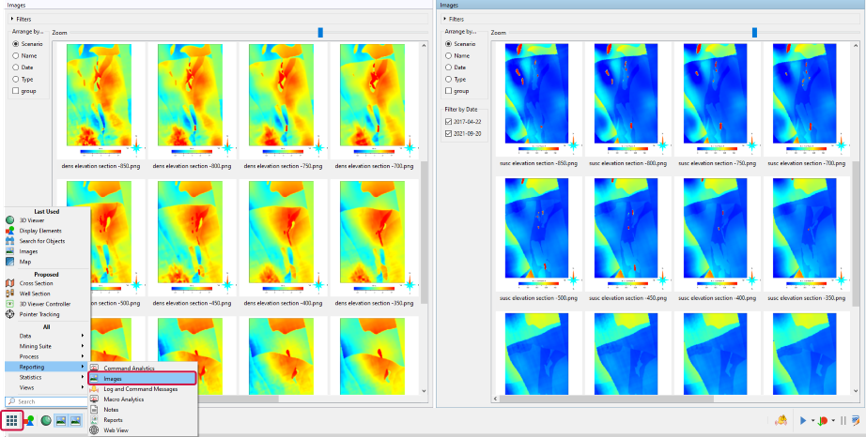The width and height of the screenshot is (866, 437).
Task: Click Display Elements icon in bottom toolbar
Action: coord(29,421)
